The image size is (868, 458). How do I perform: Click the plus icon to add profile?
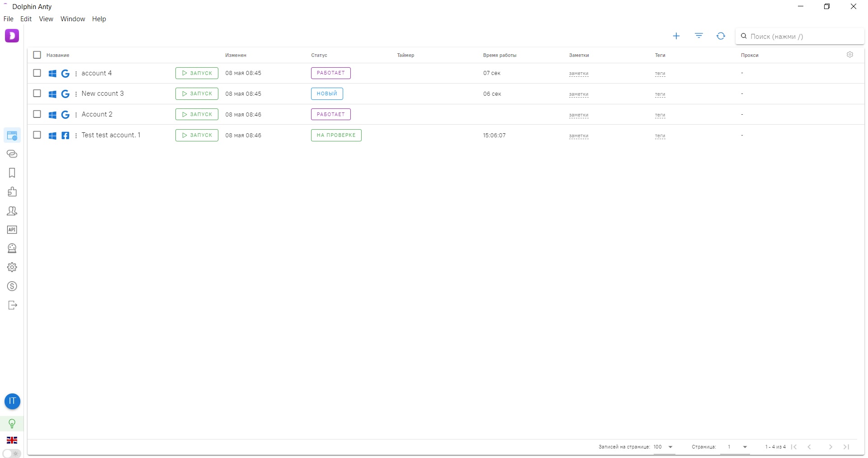pyautogui.click(x=676, y=36)
